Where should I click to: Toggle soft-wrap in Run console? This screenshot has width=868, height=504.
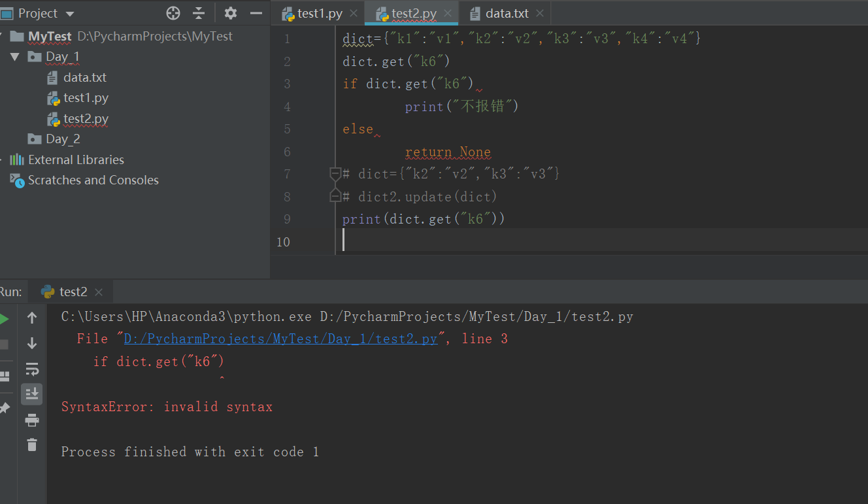pyautogui.click(x=31, y=369)
